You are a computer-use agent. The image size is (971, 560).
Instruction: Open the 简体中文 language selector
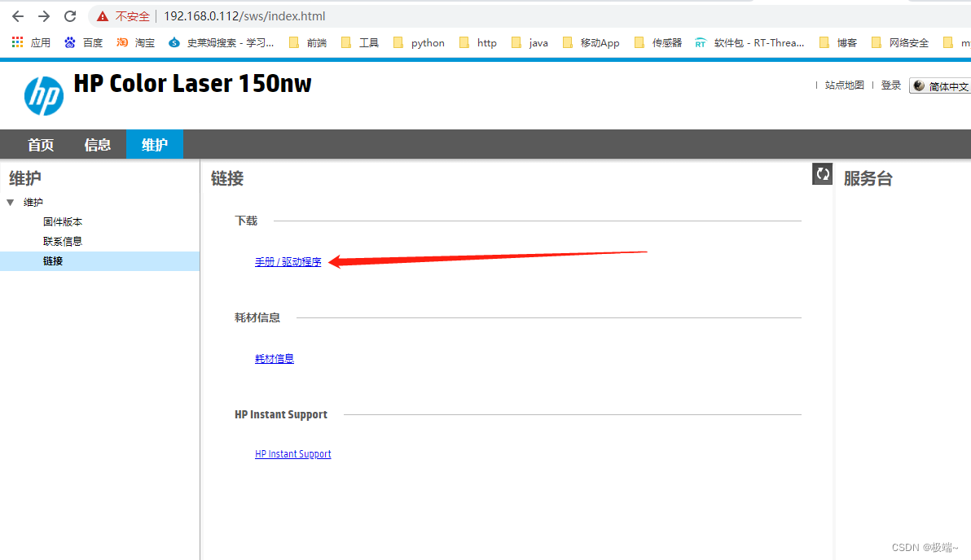940,86
